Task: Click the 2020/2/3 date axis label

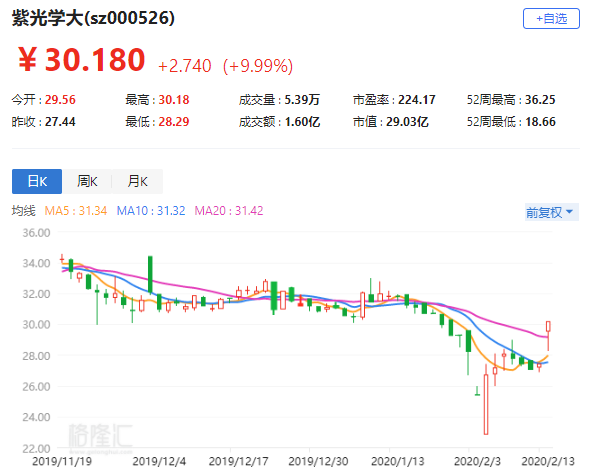Action: click(x=477, y=461)
